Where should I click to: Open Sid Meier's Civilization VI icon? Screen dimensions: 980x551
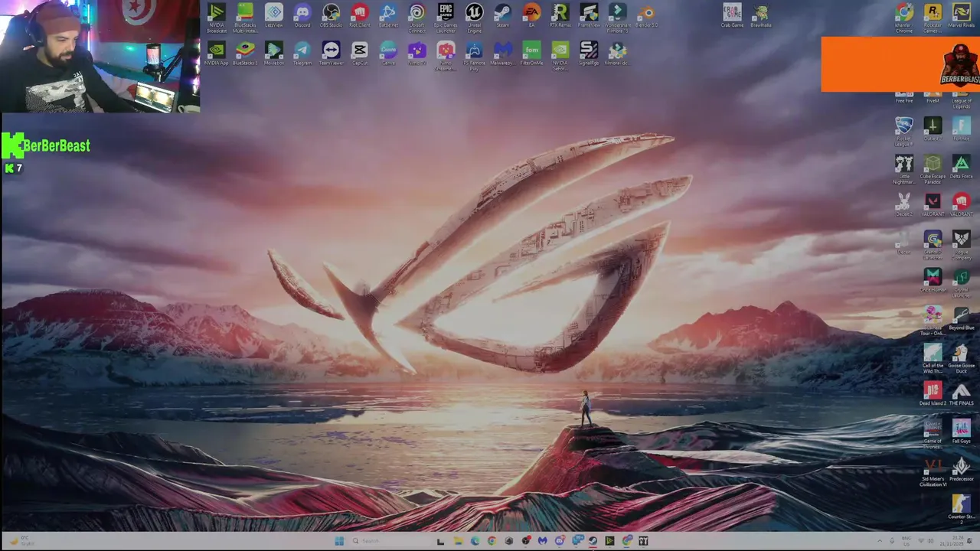point(933,473)
